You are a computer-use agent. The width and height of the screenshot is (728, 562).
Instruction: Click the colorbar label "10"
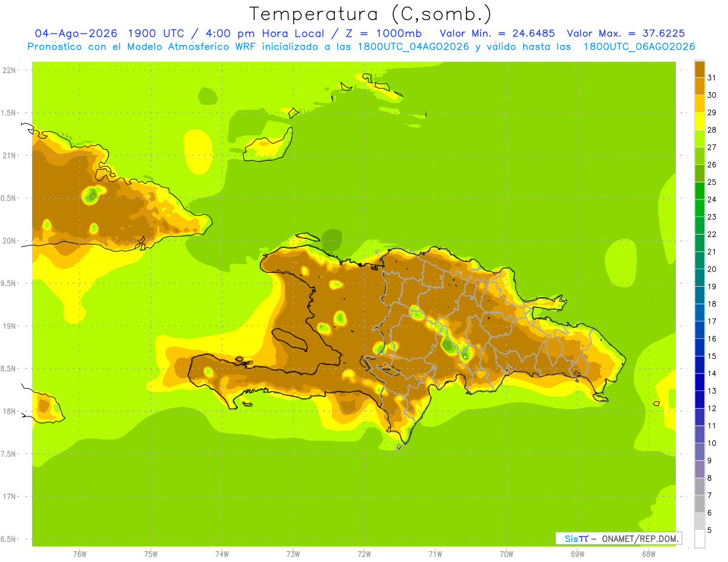coord(712,443)
